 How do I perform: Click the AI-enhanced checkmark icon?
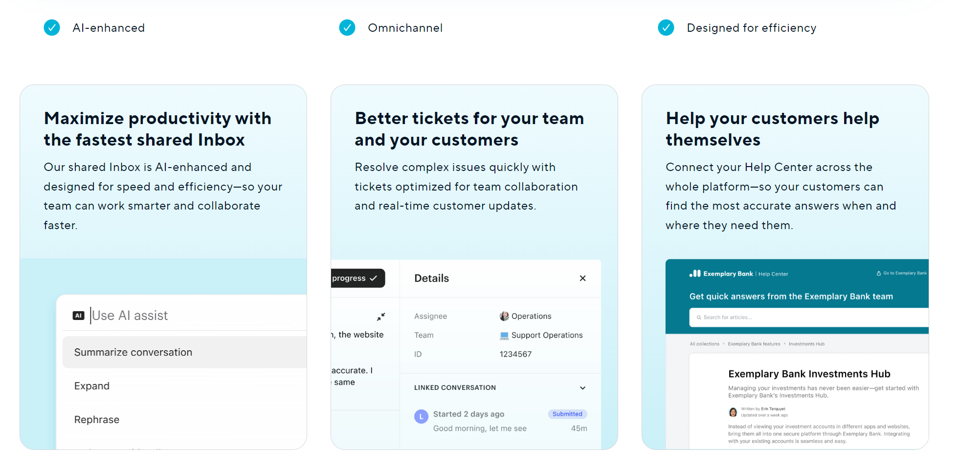(x=52, y=28)
